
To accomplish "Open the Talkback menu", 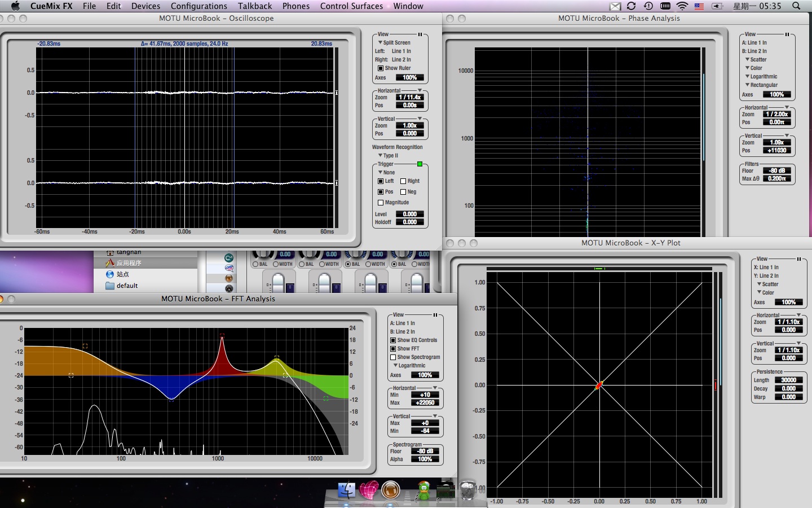I will [x=255, y=6].
